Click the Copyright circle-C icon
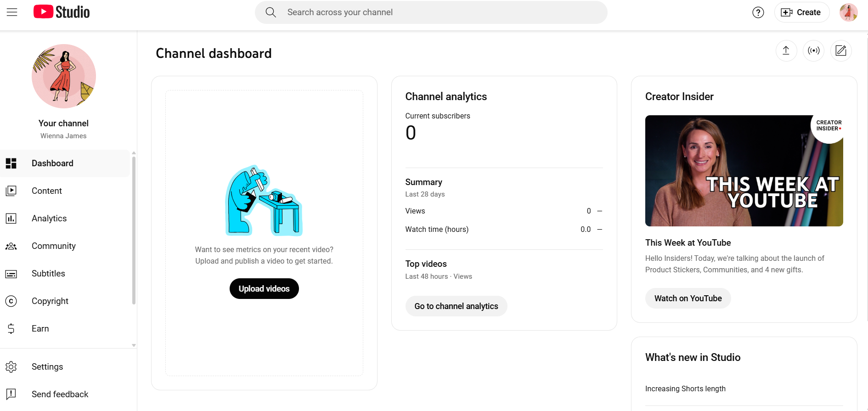This screenshot has width=868, height=411. click(11, 301)
